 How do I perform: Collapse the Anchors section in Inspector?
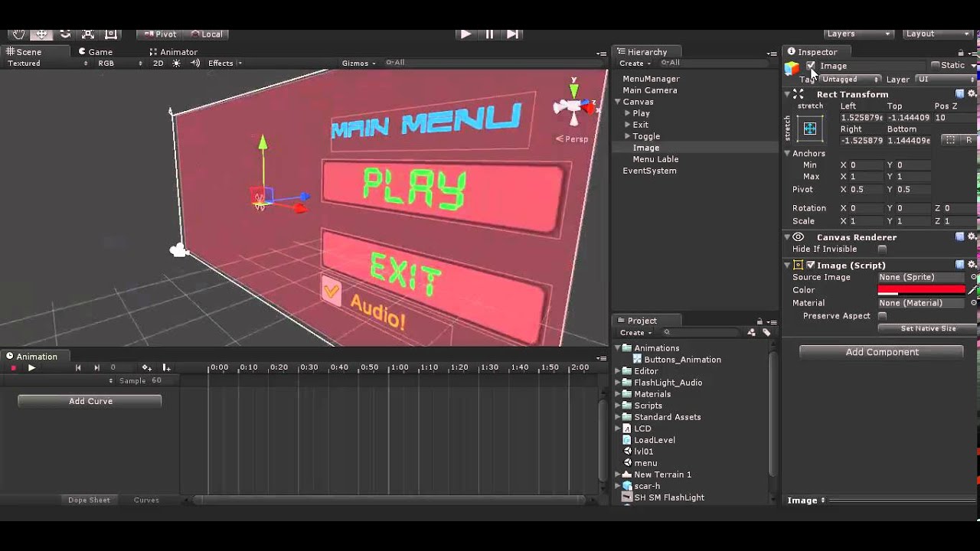[787, 154]
